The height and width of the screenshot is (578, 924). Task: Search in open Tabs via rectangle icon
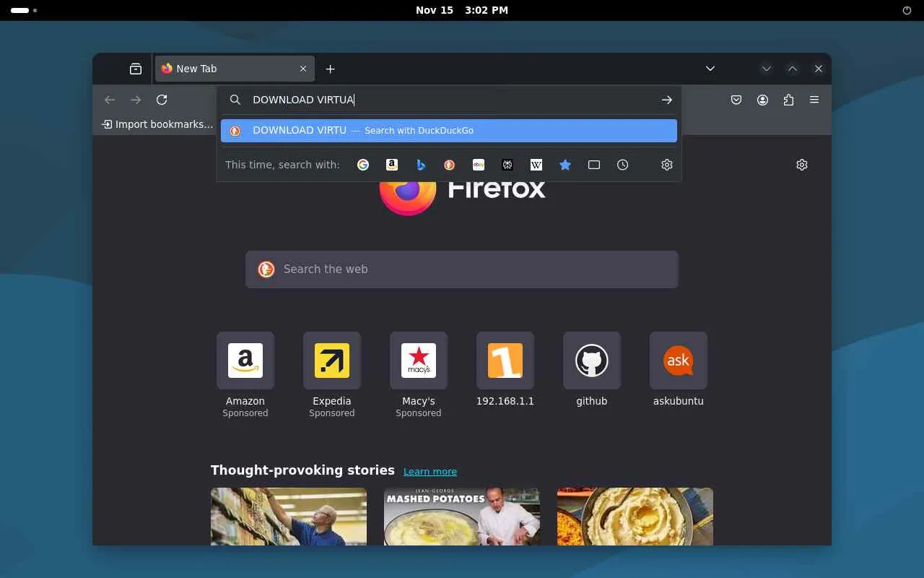[x=594, y=165]
